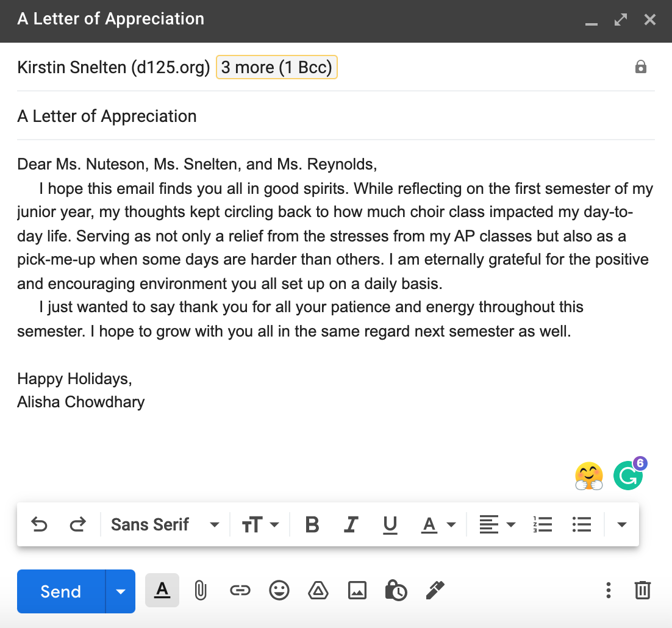Undo the last edit
672x628 pixels.
pos(40,524)
